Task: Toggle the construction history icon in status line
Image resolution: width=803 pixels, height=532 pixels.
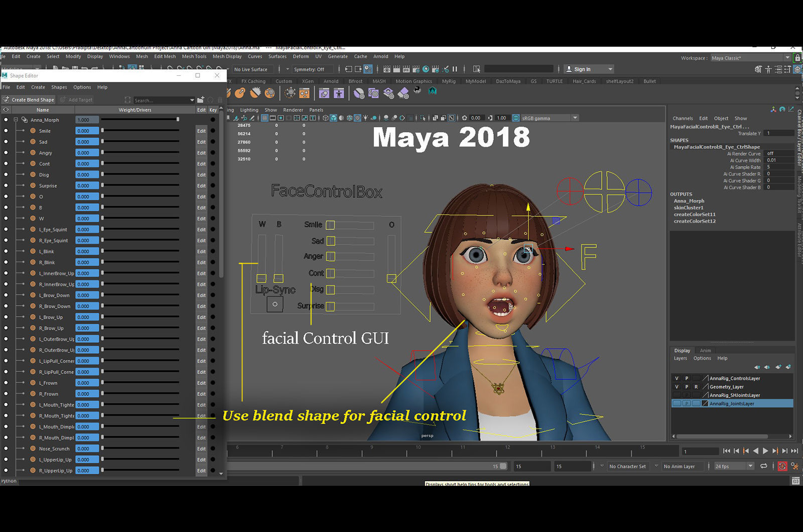Action: click(x=368, y=69)
